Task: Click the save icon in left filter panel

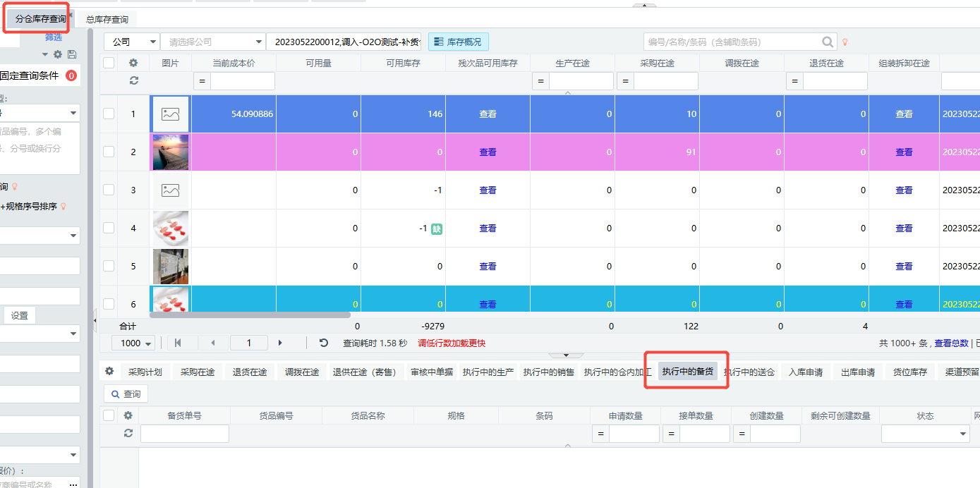Action: pyautogui.click(x=72, y=54)
